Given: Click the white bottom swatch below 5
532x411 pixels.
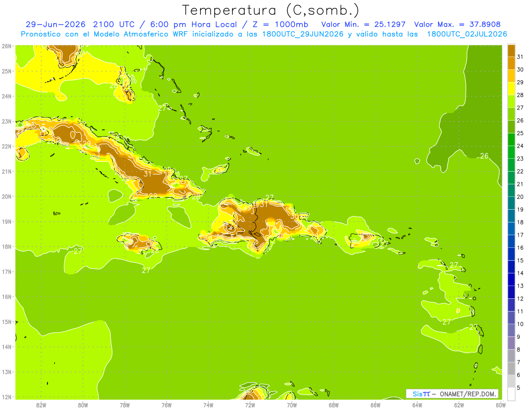Looking at the screenshot, I should point(511,394).
